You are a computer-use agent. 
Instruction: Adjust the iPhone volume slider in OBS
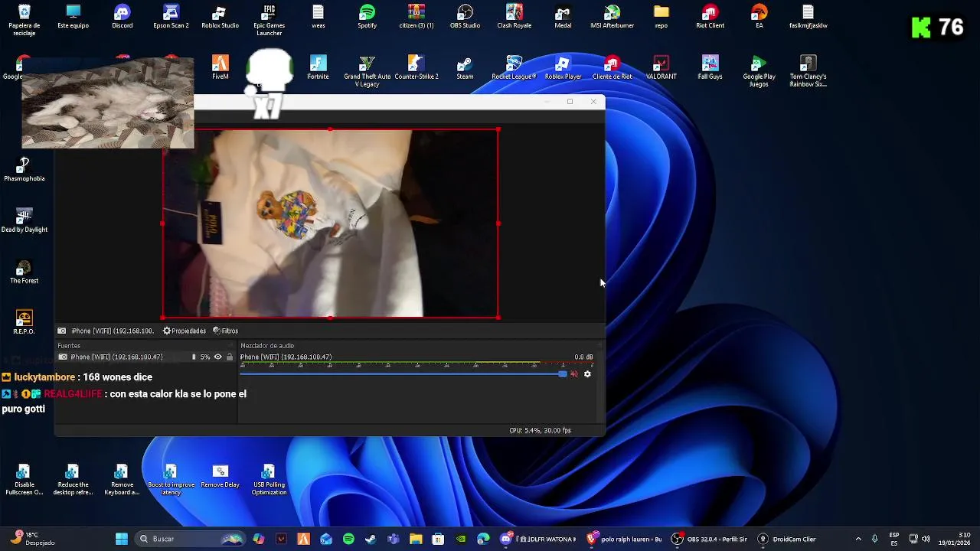click(x=404, y=374)
